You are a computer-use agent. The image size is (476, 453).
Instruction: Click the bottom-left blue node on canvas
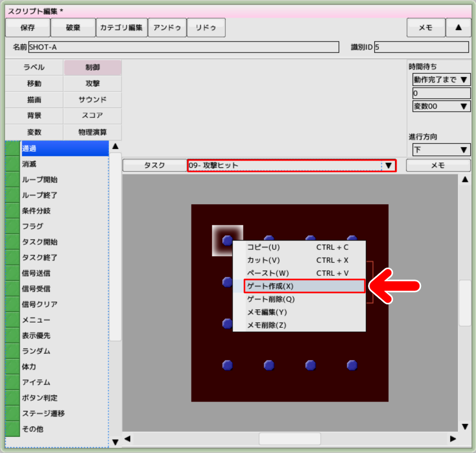[227, 365]
